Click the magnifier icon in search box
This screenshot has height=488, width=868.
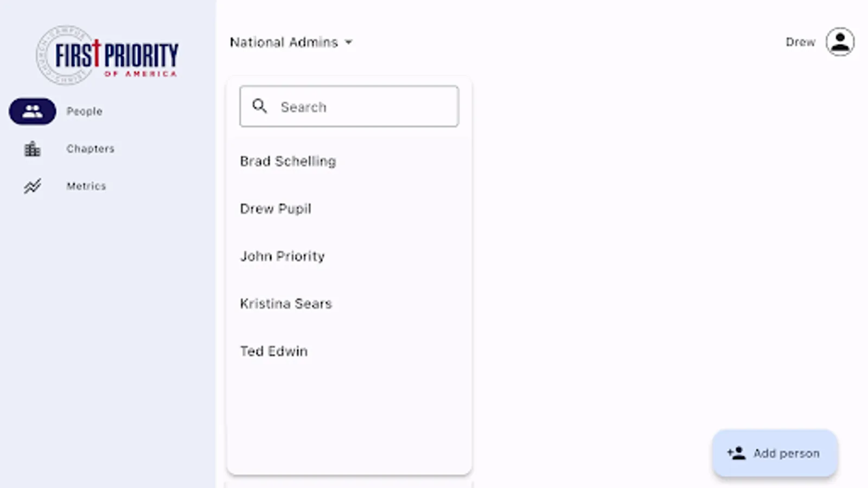pyautogui.click(x=260, y=106)
